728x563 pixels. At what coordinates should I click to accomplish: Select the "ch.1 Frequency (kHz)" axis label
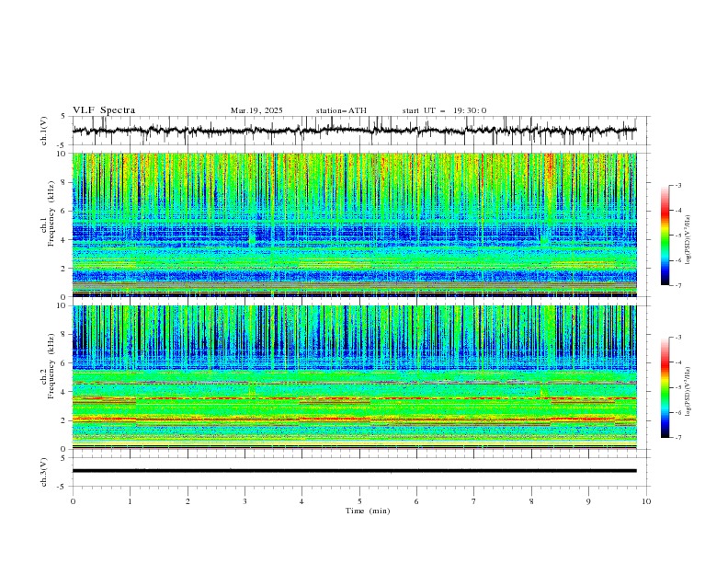coord(48,213)
